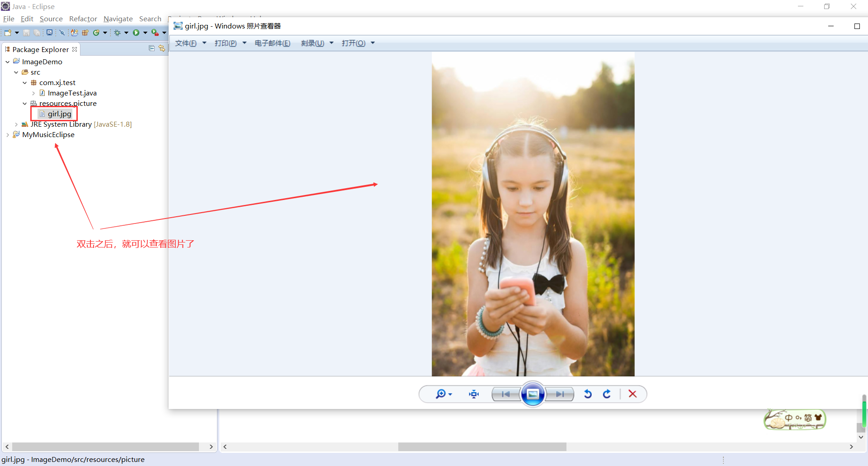Expand the MyMusicEclipse project

7,134
